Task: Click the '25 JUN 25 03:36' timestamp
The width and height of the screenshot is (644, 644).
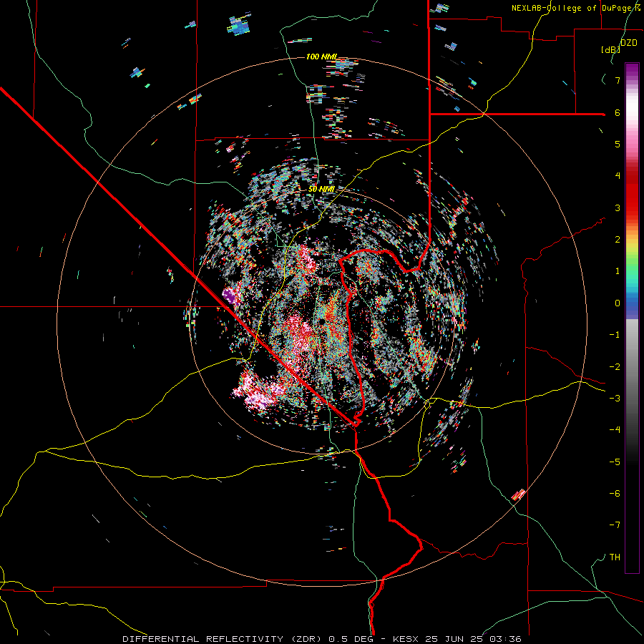Action: click(x=474, y=639)
